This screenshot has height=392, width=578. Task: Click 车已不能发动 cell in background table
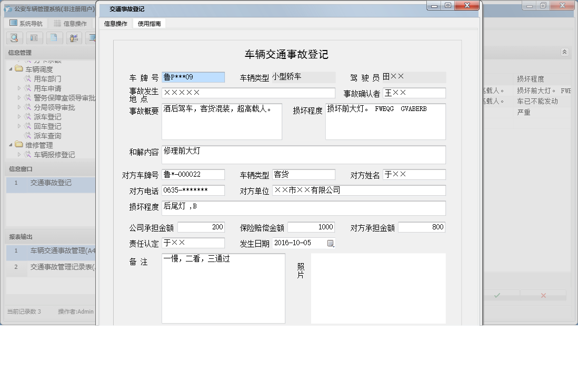(537, 102)
